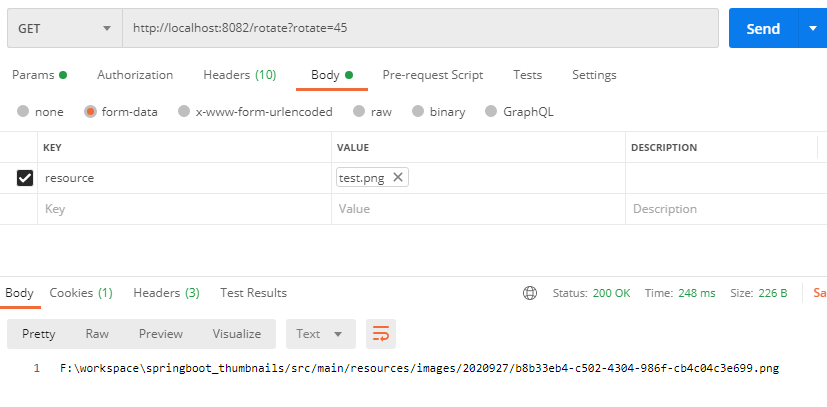827x407 pixels.
Task: Toggle the line wrap icon
Action: pyautogui.click(x=381, y=334)
